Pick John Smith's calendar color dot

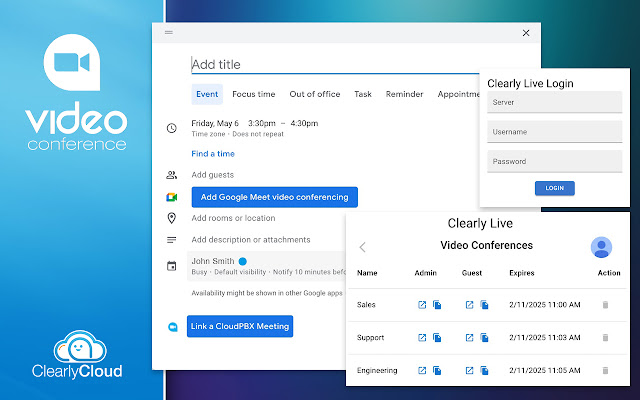click(242, 261)
